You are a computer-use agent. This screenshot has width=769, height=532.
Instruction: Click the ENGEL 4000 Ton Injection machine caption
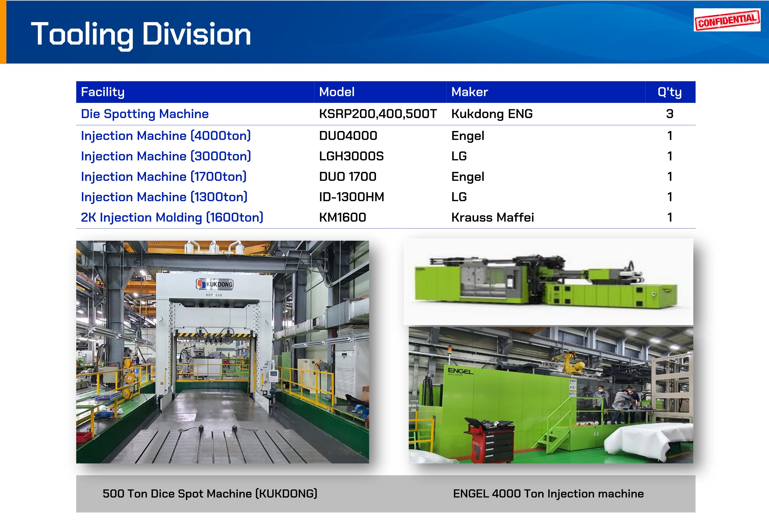coord(548,494)
